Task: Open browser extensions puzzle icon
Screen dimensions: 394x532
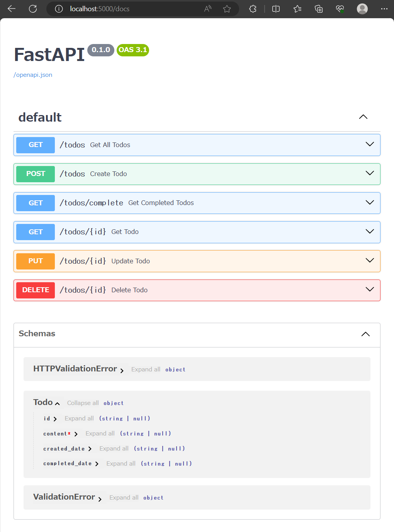Action: pyautogui.click(x=253, y=9)
